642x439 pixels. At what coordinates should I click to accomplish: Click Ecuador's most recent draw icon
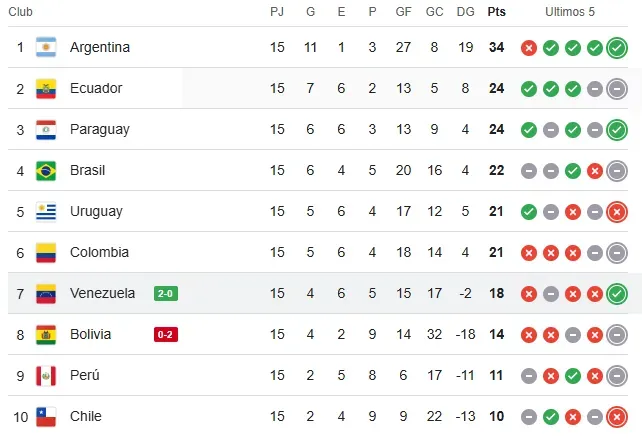click(x=617, y=88)
